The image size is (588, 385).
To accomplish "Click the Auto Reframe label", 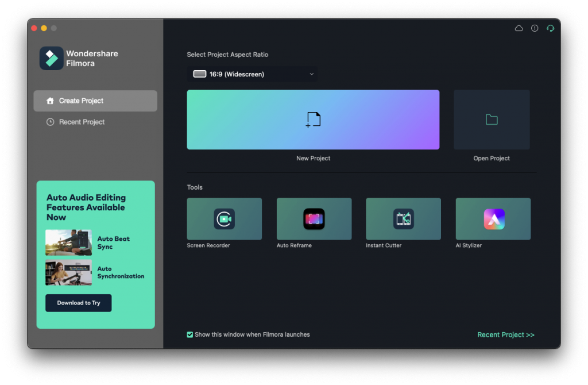I will pyautogui.click(x=294, y=245).
